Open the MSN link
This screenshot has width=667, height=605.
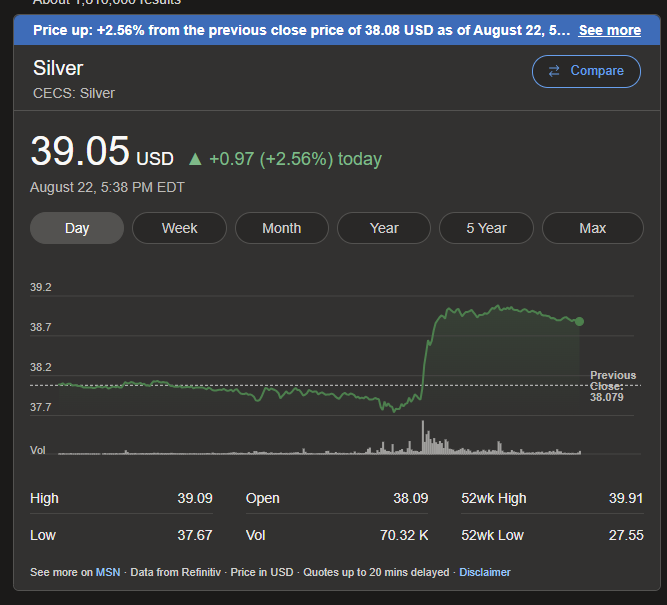point(108,572)
